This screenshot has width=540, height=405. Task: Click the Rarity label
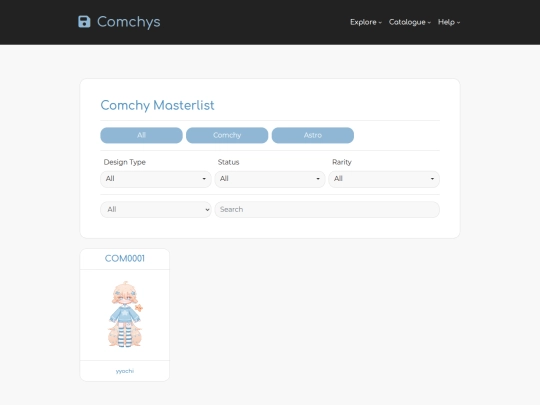[342, 162]
